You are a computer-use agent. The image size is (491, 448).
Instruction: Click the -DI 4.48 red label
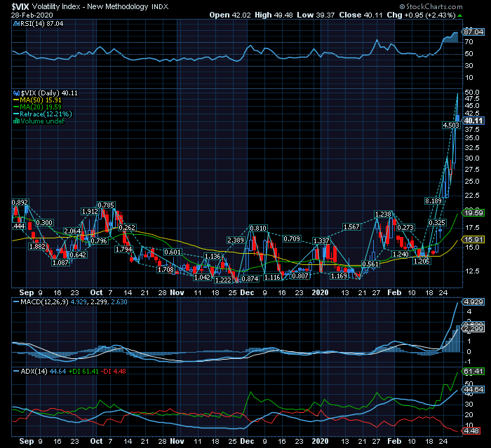[x=114, y=372]
